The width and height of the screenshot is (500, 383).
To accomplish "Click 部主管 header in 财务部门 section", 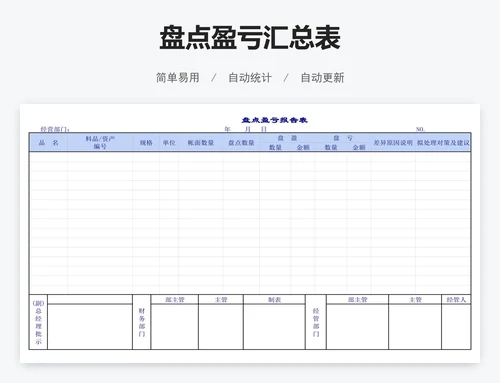I will pos(175,300).
